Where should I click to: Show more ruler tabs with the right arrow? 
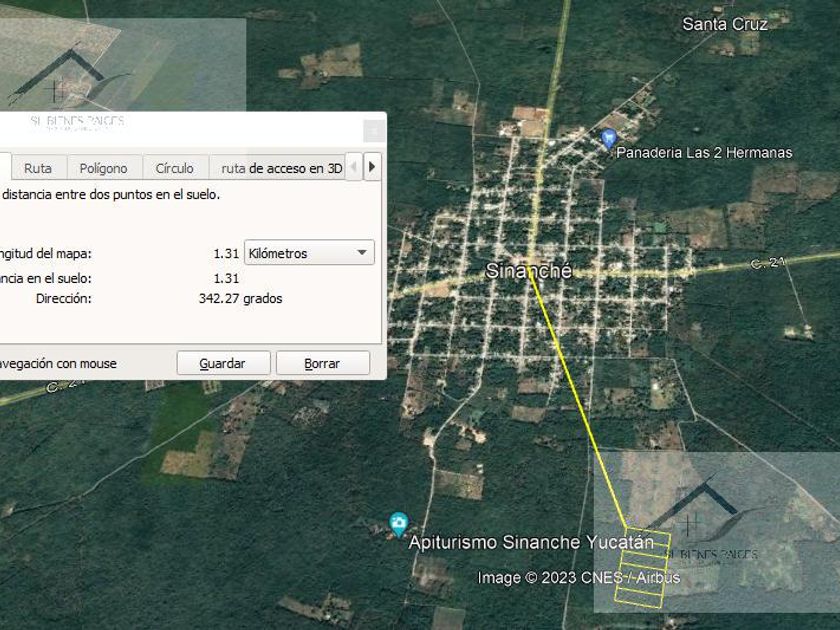pyautogui.click(x=372, y=167)
